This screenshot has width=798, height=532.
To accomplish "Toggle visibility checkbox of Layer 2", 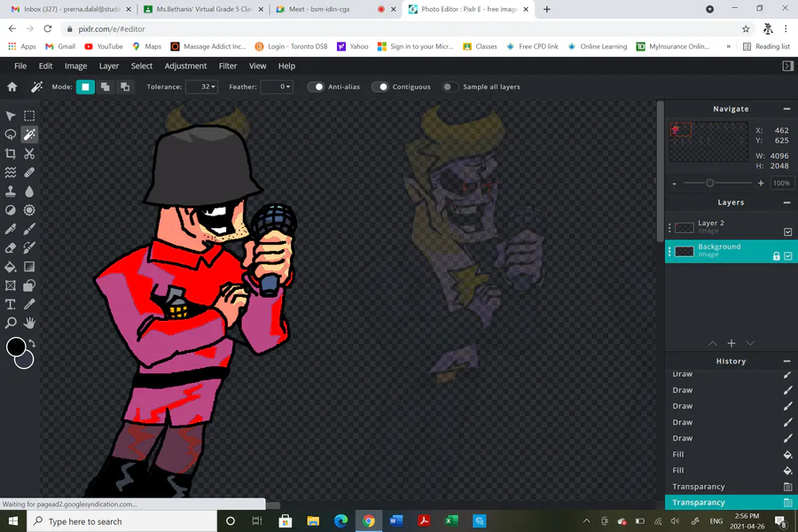I will click(x=788, y=232).
